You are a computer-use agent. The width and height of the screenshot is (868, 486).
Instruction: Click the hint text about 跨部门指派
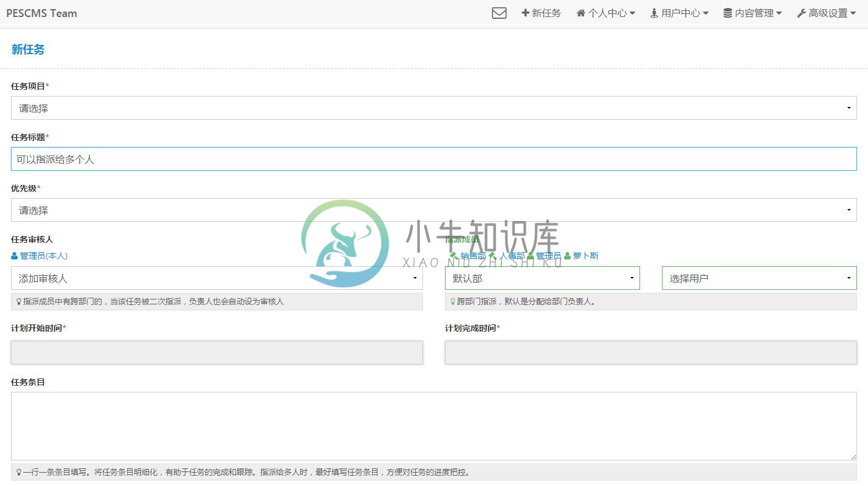click(x=526, y=301)
